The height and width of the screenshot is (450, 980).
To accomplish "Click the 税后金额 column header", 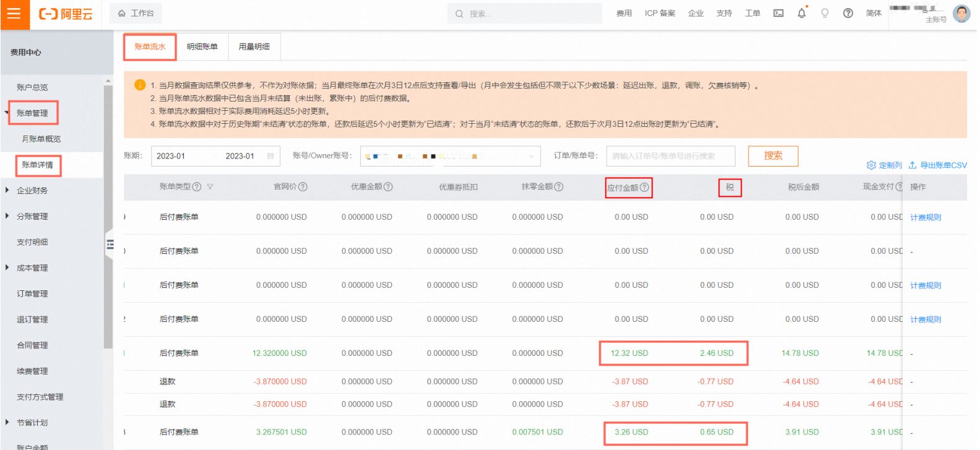I will 804,187.
